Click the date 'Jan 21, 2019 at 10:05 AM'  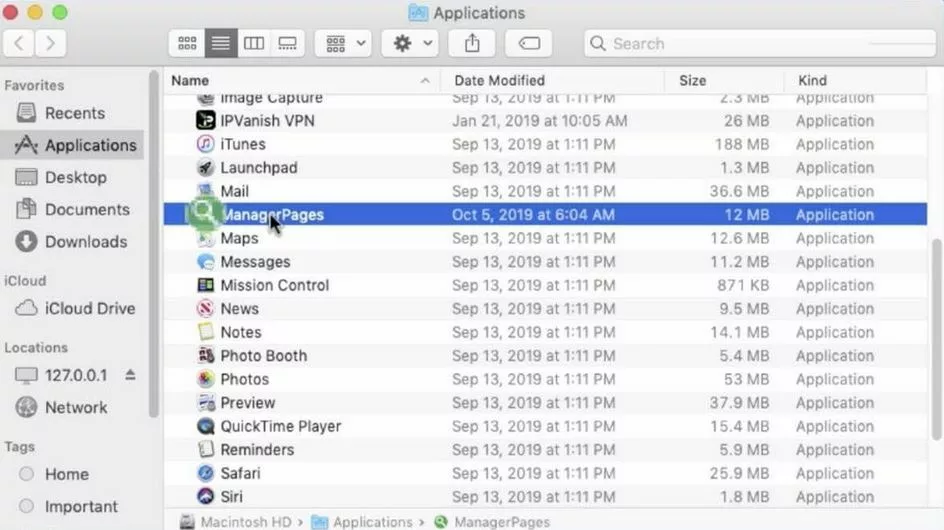tap(539, 120)
